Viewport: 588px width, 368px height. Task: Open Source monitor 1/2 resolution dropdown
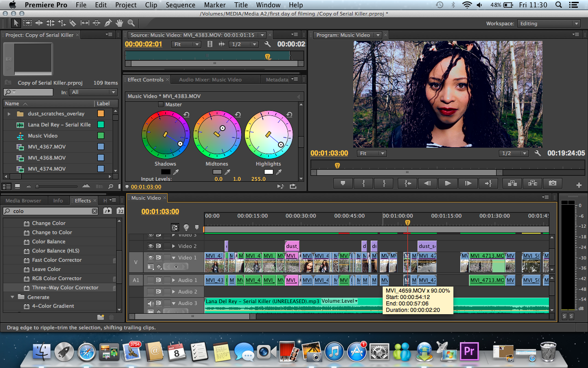click(x=244, y=44)
